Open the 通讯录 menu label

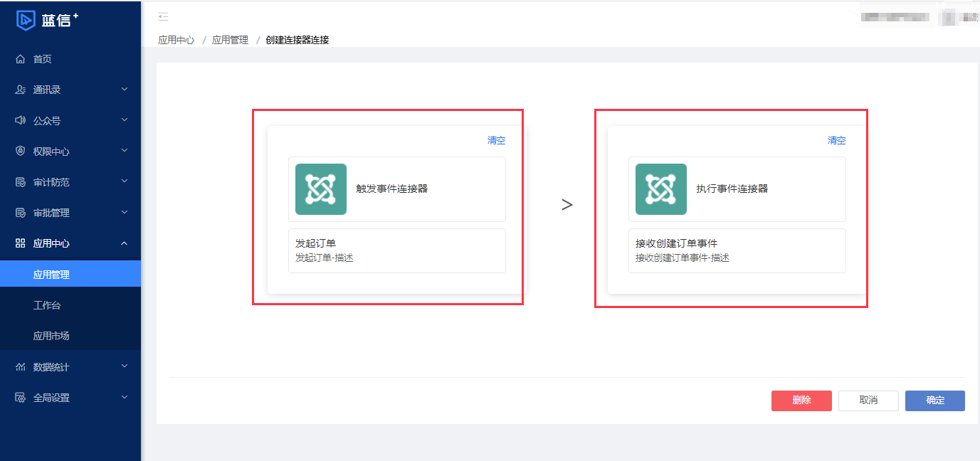pyautogui.click(x=47, y=90)
